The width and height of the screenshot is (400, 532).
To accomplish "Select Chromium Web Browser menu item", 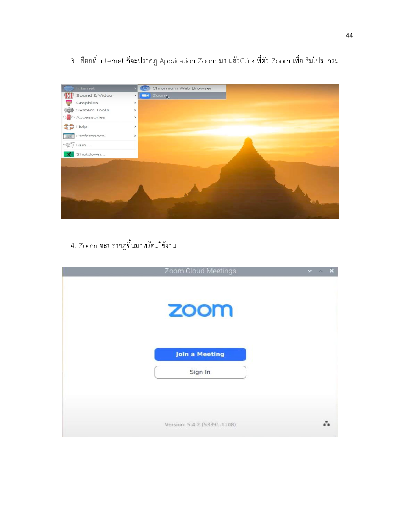I will coord(182,88).
